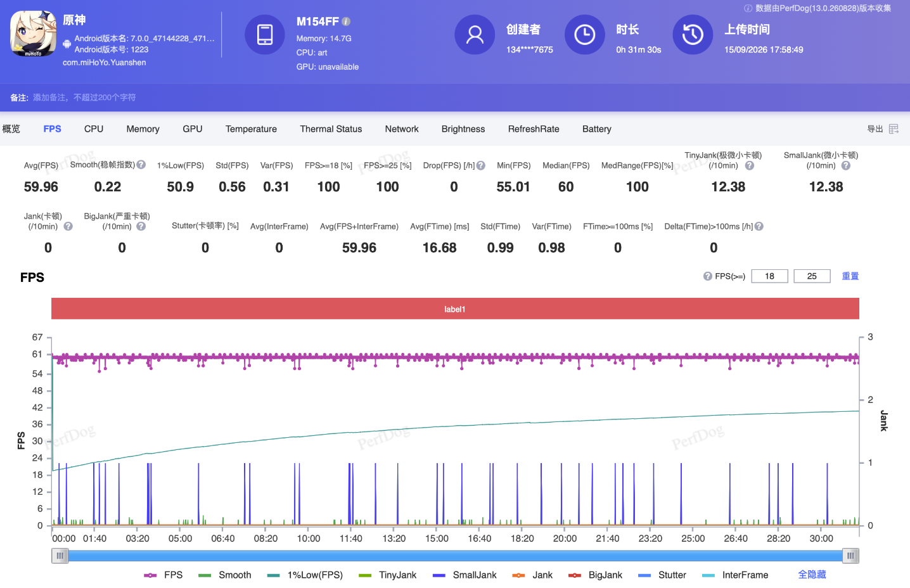Click the 时长 clock icon
The image size is (910, 588).
click(585, 34)
